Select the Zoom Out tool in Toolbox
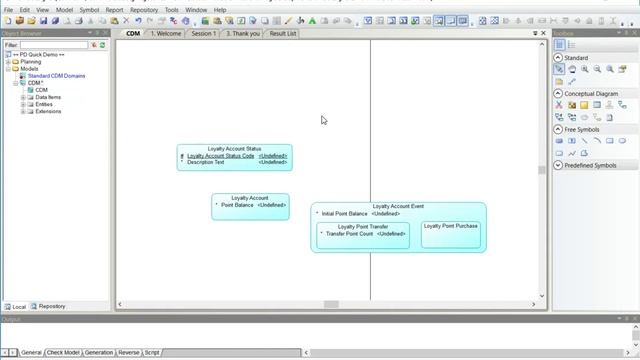The width and height of the screenshot is (640, 360). point(597,69)
